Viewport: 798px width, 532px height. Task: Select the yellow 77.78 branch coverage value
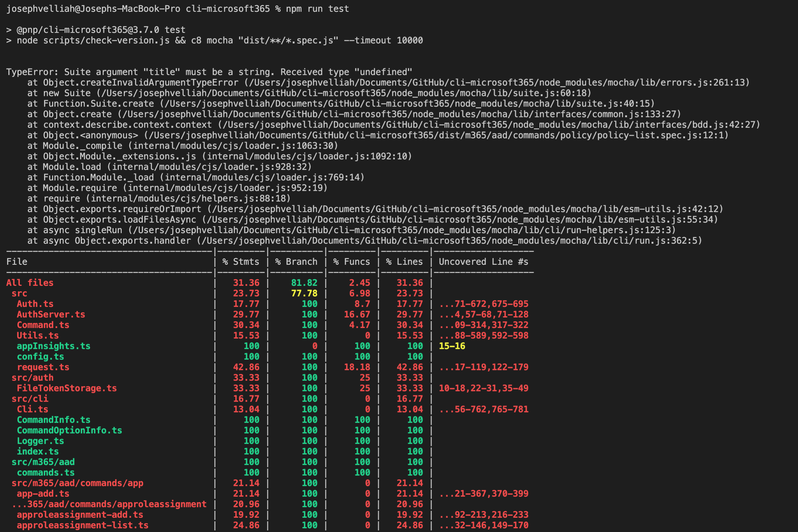305,293
